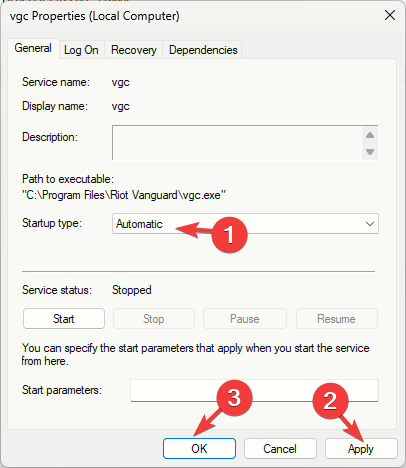Start the vgc service
This screenshot has height=468, width=406.
(64, 319)
